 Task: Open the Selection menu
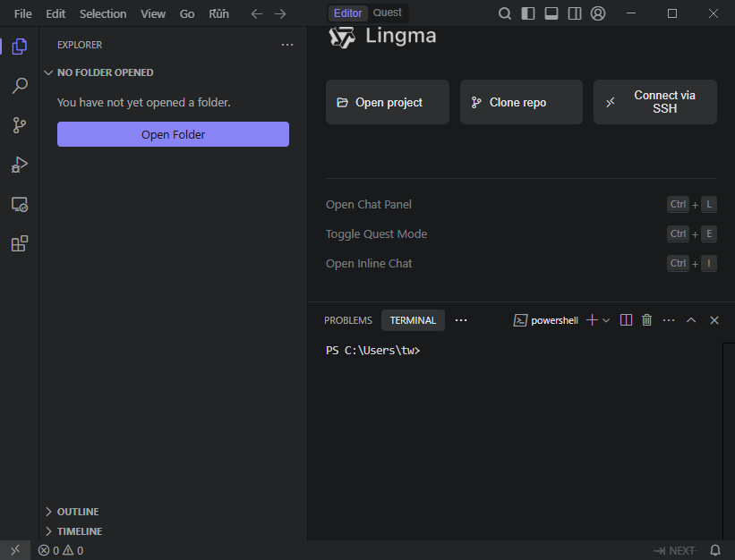point(103,14)
